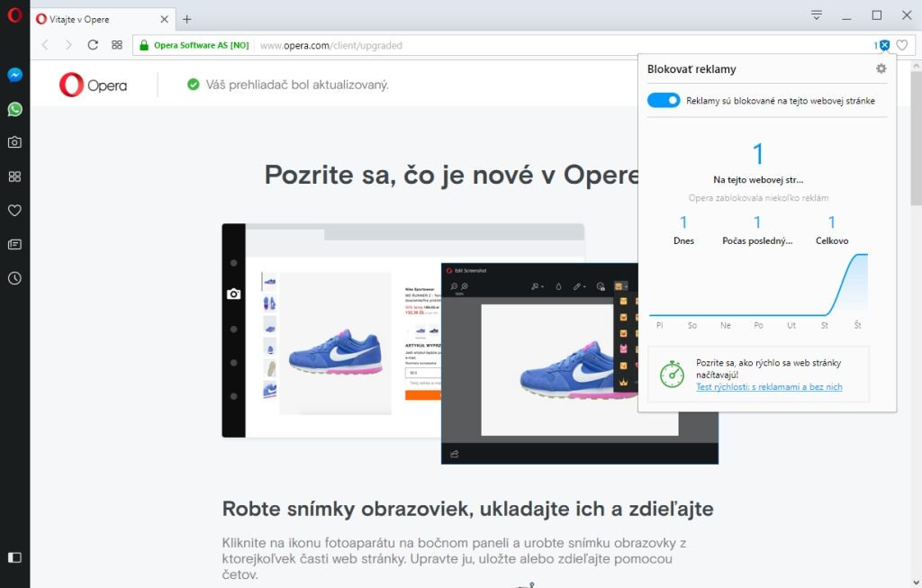Open the Opera menu logo button
This screenshot has height=588, width=922.
[14, 16]
